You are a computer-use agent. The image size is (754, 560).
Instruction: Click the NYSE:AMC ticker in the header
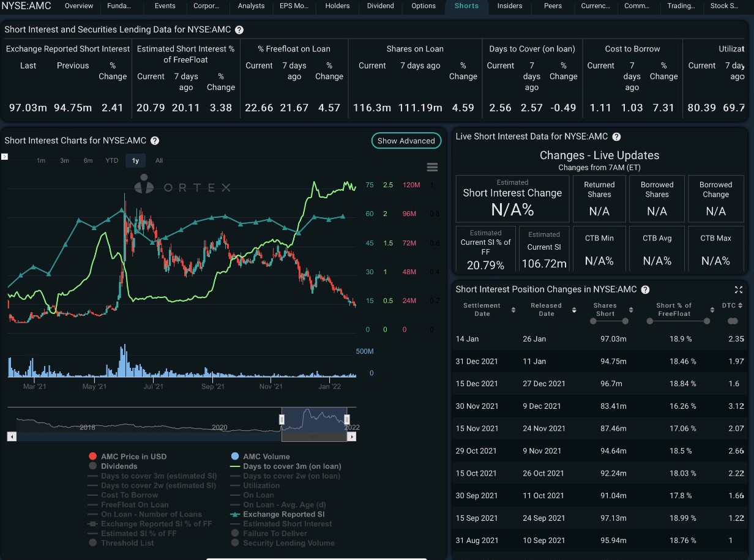[26, 6]
